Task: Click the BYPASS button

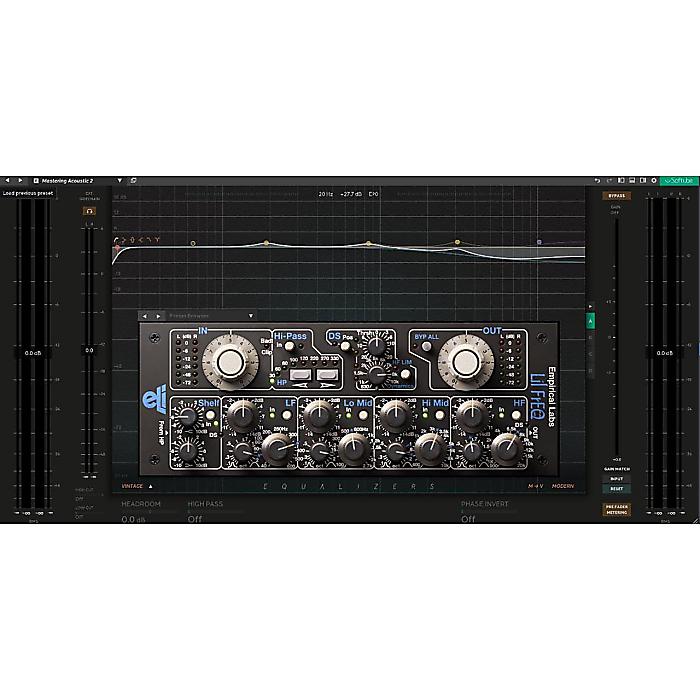Action: pyautogui.click(x=617, y=196)
